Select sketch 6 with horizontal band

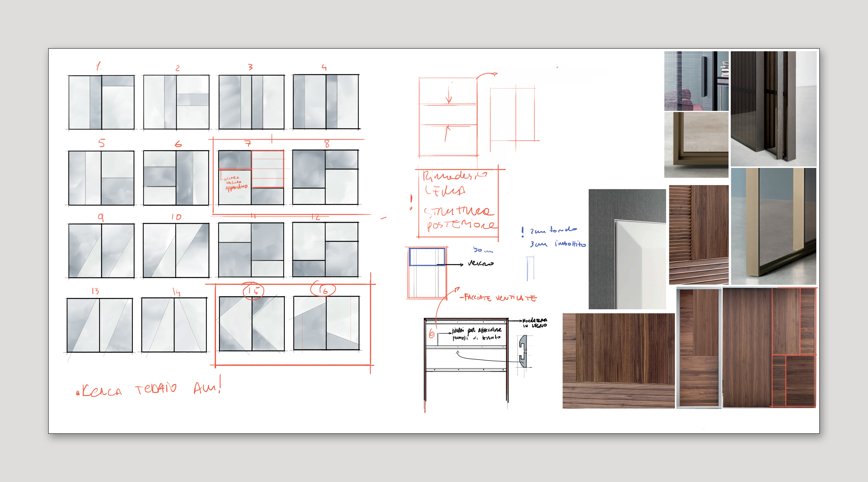pos(176,178)
